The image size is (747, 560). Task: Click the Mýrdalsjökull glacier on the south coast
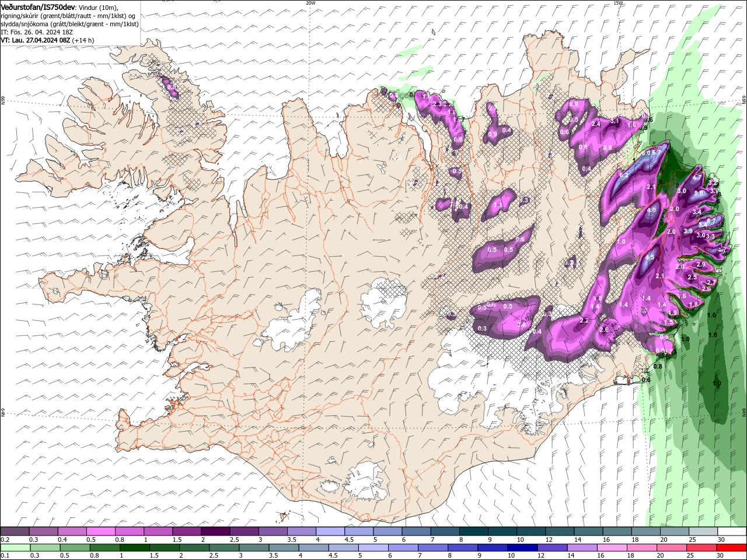tap(365, 481)
